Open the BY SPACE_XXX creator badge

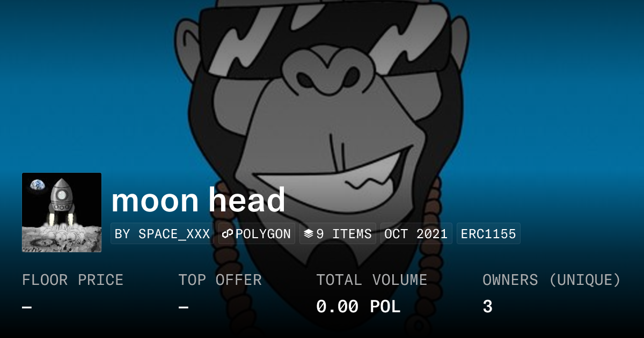(163, 234)
